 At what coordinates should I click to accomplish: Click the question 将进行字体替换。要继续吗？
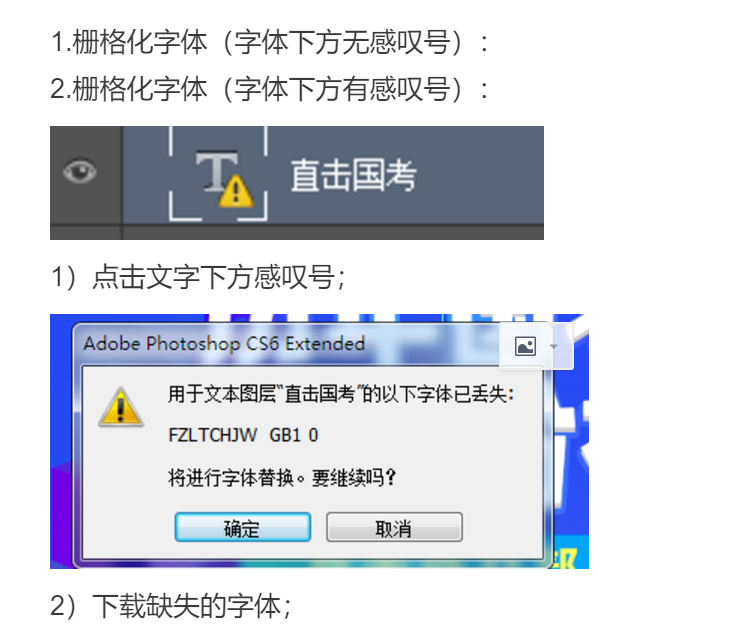[282, 477]
